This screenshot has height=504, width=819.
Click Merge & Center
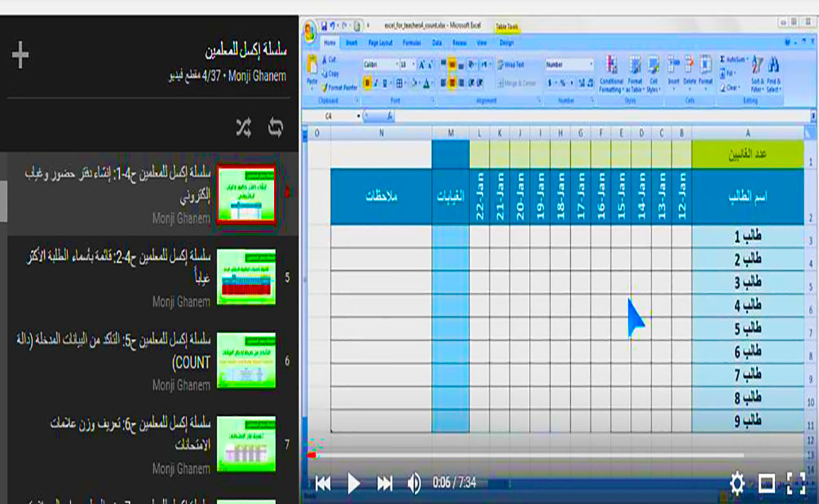pyautogui.click(x=517, y=83)
